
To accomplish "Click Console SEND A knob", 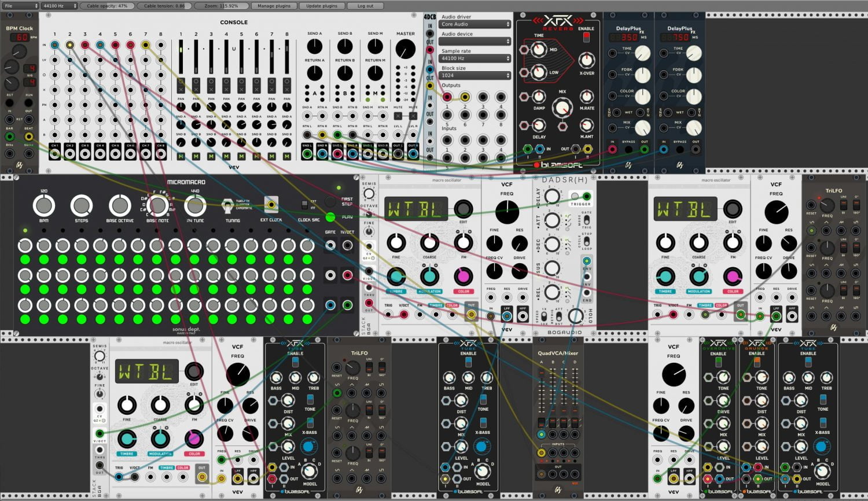I will tap(314, 46).
